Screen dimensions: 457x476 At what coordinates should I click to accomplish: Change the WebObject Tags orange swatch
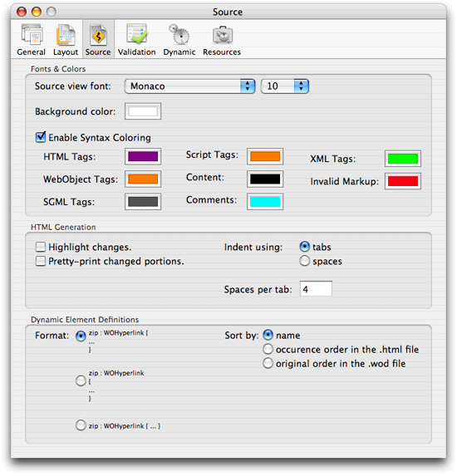click(x=143, y=179)
